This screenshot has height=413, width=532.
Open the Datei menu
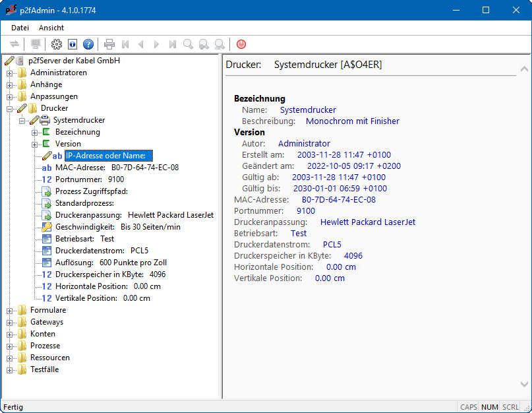20,28
